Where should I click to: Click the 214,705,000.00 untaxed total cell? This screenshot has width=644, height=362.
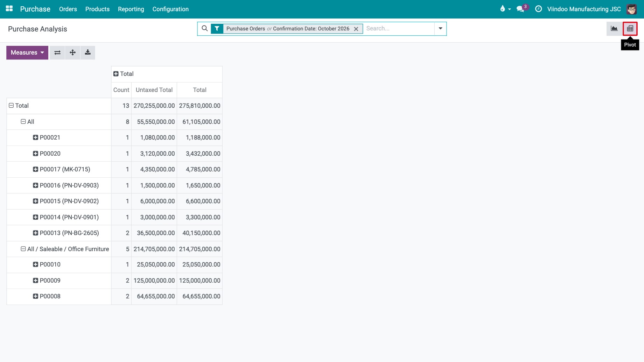[x=154, y=249]
